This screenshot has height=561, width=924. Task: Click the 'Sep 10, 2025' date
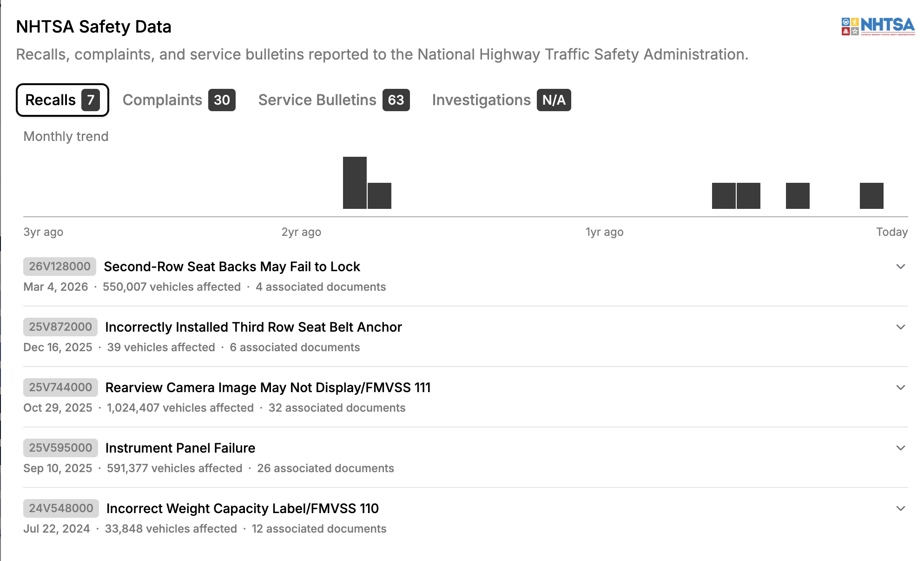58,468
